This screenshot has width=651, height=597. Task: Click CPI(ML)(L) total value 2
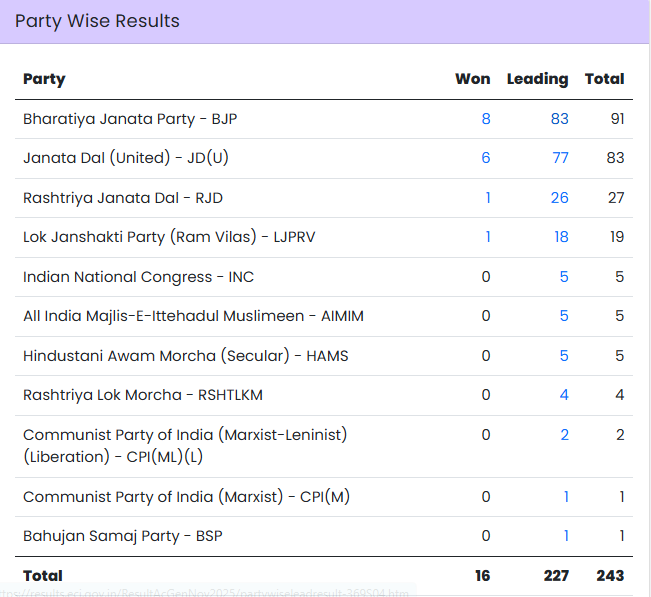pyautogui.click(x=620, y=435)
